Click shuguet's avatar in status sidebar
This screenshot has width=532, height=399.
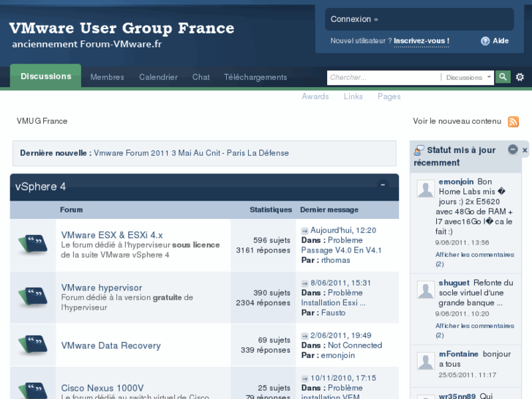pyautogui.click(x=425, y=290)
